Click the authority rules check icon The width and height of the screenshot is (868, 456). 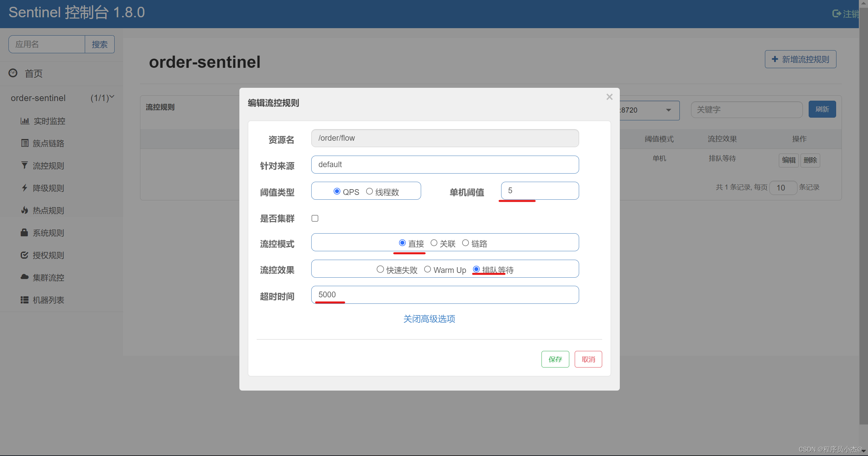(x=24, y=255)
